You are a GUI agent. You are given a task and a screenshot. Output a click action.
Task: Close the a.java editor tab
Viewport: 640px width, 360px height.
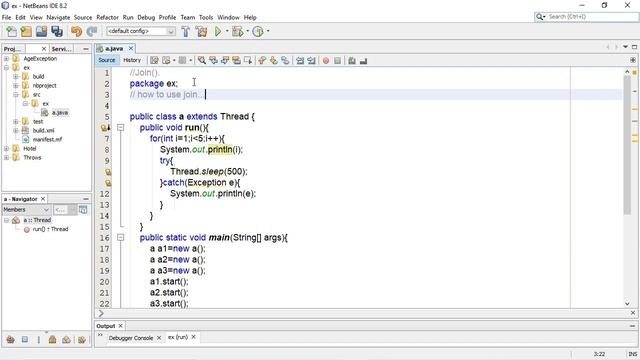[131, 48]
